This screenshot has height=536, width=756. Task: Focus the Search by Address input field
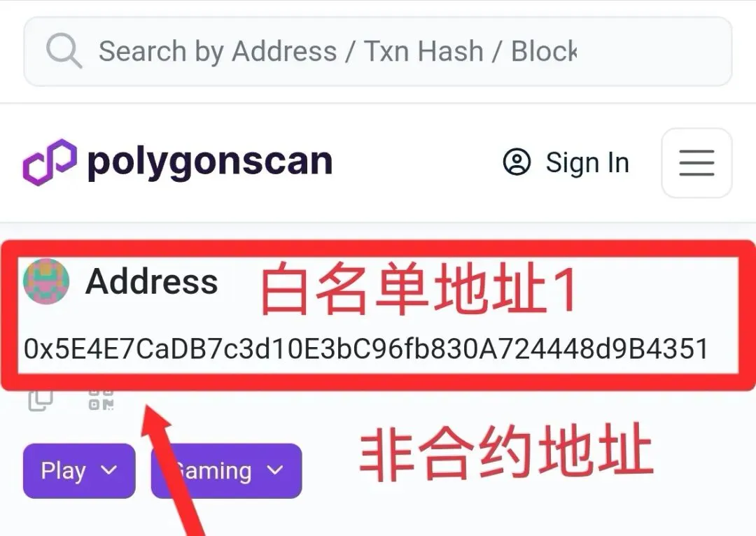pyautogui.click(x=378, y=51)
